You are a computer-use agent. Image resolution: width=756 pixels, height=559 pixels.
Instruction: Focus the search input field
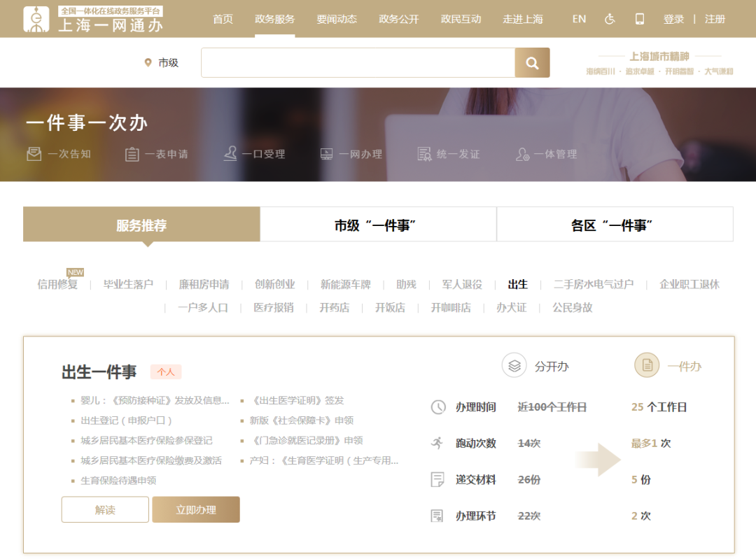coord(358,63)
